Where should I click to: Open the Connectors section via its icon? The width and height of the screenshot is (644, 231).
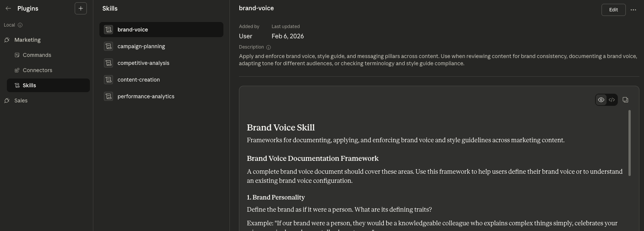(x=17, y=70)
